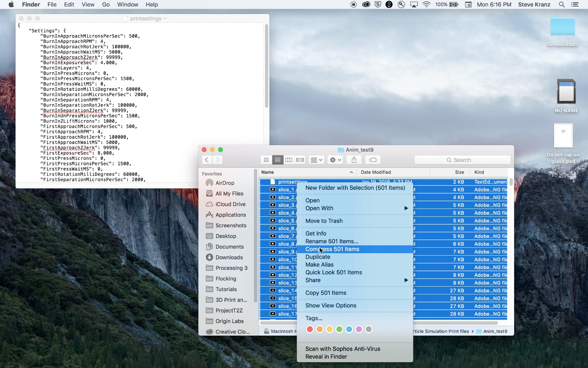Switch Finder to Cover Flow view
588x368 pixels.
tap(300, 160)
